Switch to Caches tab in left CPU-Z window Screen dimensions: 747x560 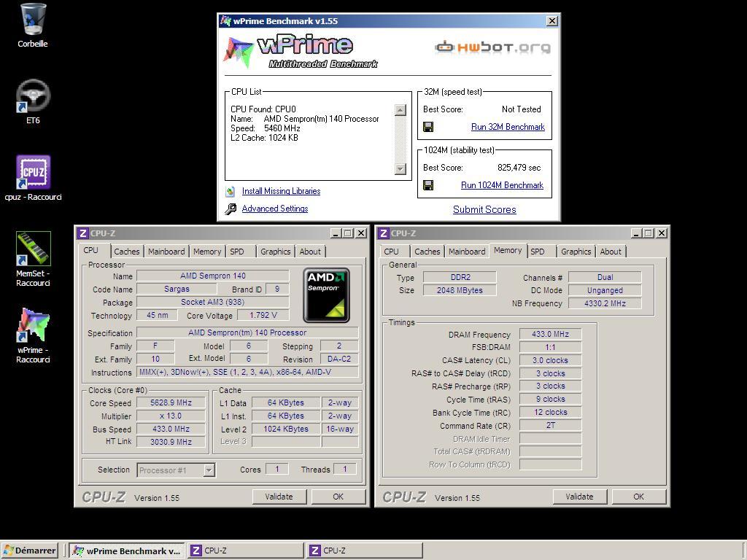tap(127, 252)
